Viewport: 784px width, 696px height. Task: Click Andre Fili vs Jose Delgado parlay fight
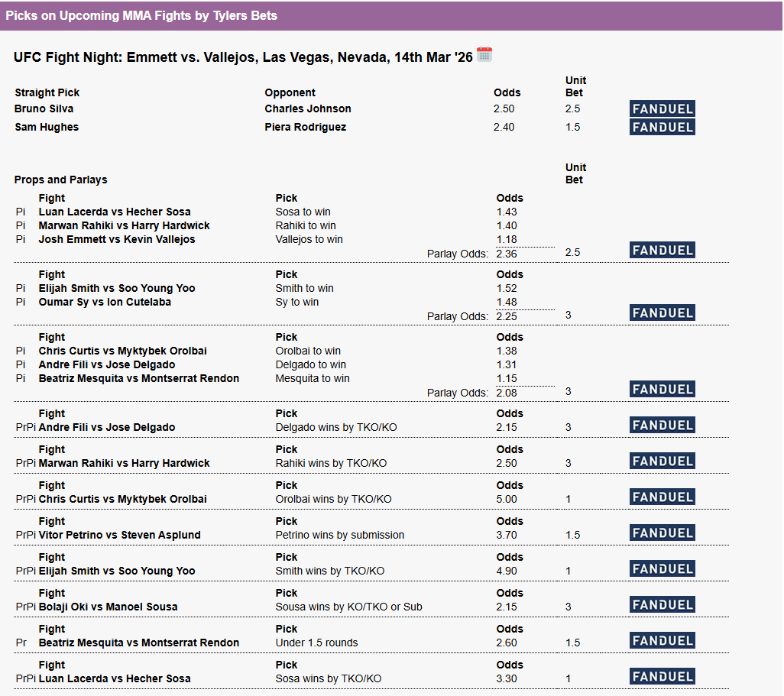[107, 365]
